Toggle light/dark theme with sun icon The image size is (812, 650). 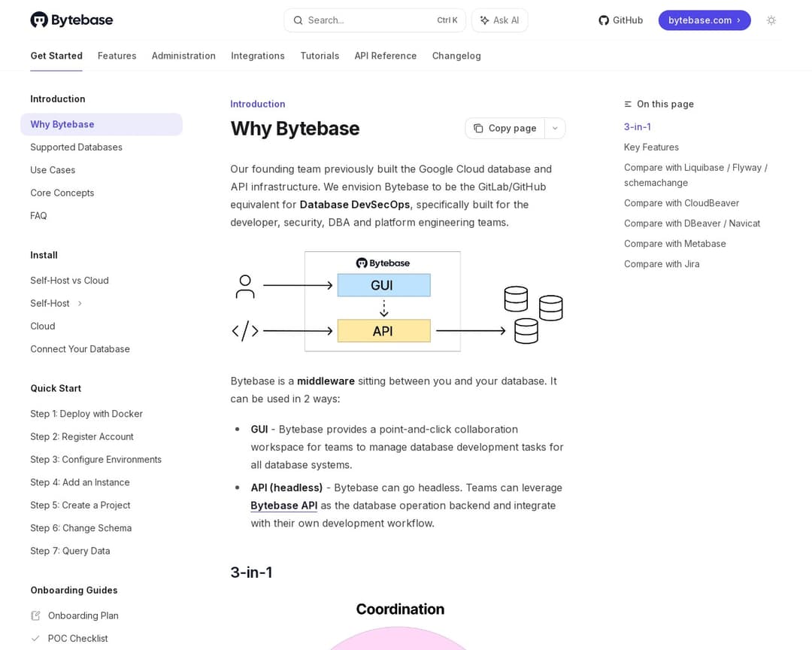point(771,20)
